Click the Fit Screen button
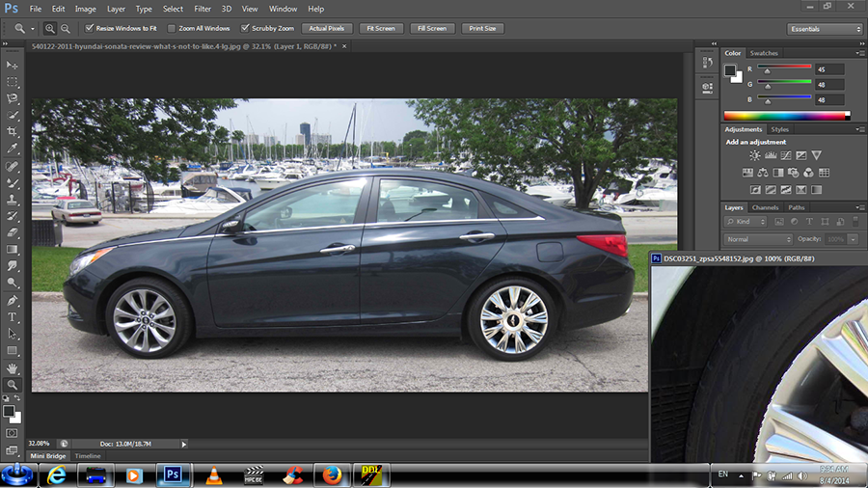 coord(381,29)
